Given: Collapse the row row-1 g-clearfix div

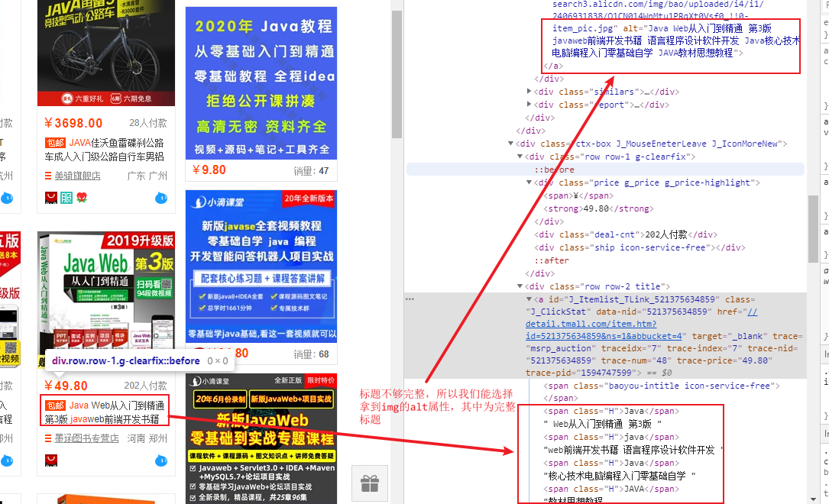Looking at the screenshot, I should (520, 157).
